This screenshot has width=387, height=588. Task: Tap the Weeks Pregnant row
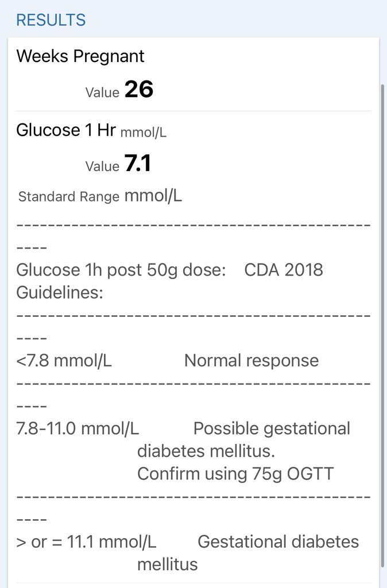pyautogui.click(x=80, y=56)
